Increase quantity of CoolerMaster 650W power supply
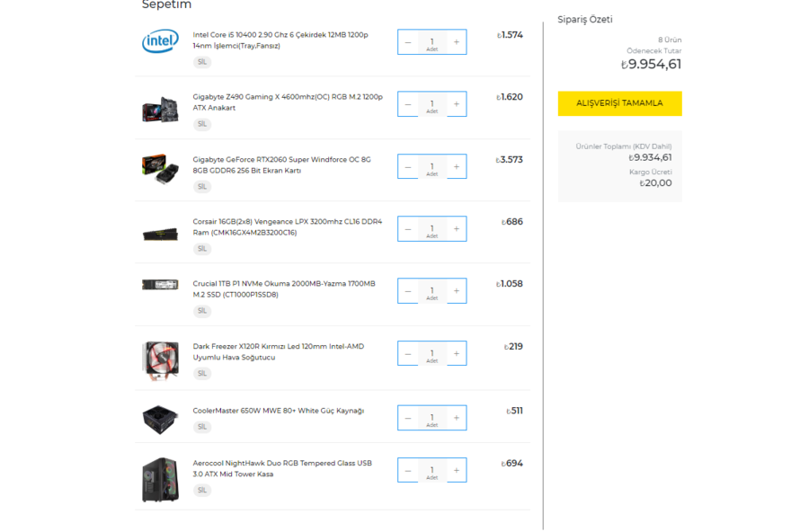This screenshot has width=809, height=532. (456, 418)
